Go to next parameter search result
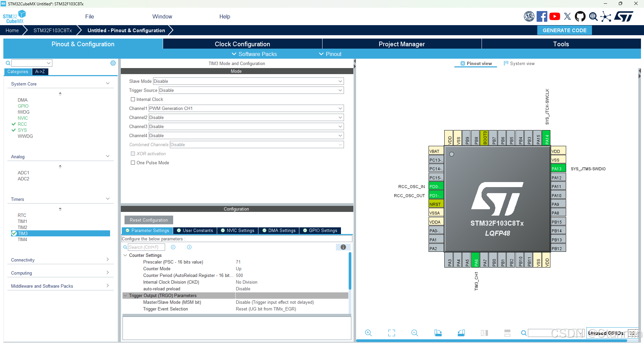The width and height of the screenshot is (644, 344). (189, 247)
